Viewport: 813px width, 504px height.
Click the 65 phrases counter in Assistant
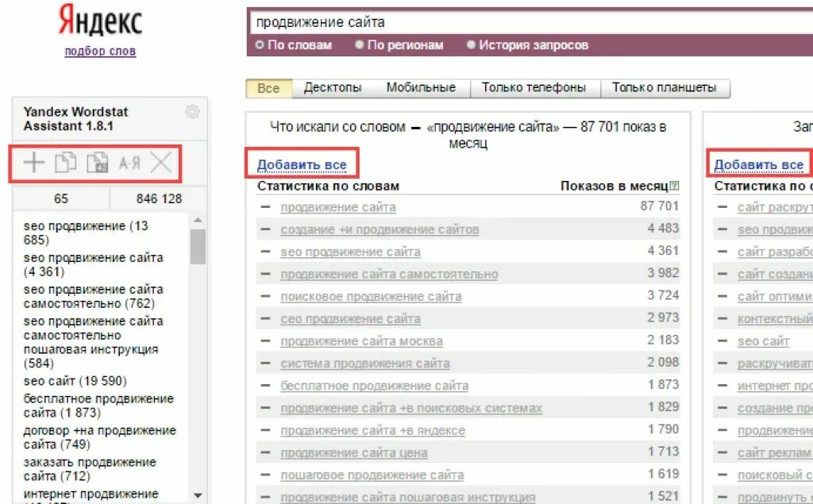point(60,198)
